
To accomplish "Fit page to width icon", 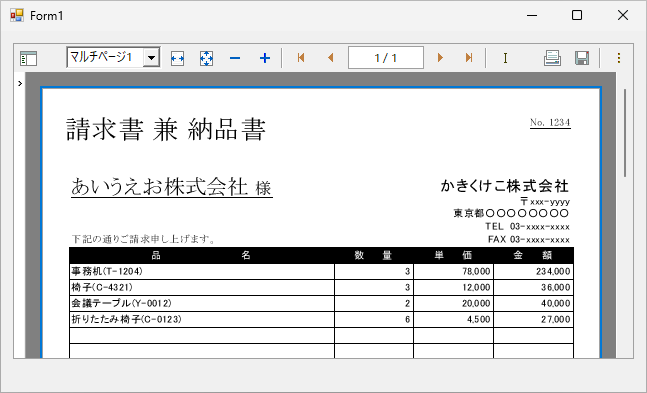I will 177,58.
